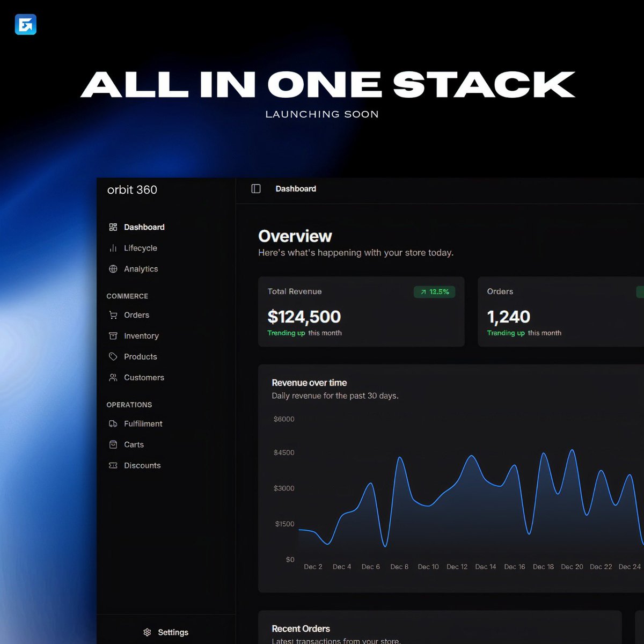The width and height of the screenshot is (644, 644).
Task: Click the blue logo in the top-left corner
Action: click(x=25, y=25)
